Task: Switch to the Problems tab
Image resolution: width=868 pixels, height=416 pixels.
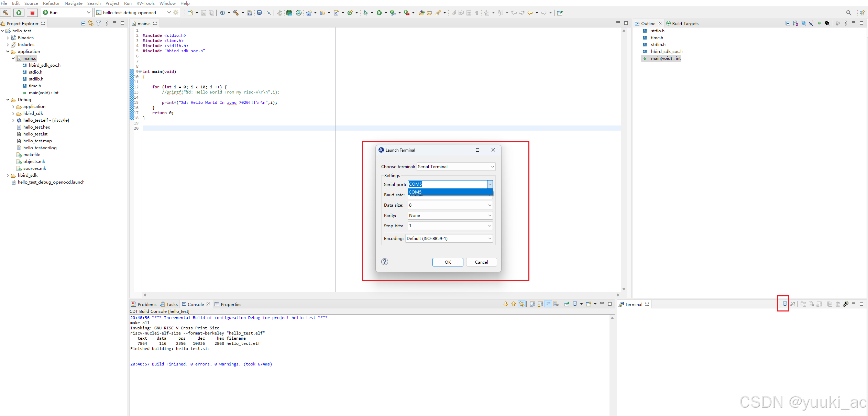Action: tap(144, 304)
